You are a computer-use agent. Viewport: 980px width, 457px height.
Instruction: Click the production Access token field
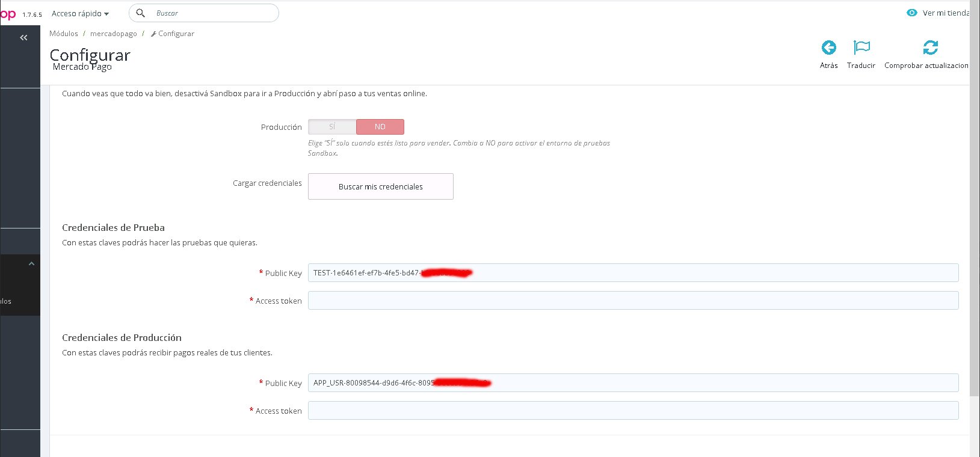(633, 411)
